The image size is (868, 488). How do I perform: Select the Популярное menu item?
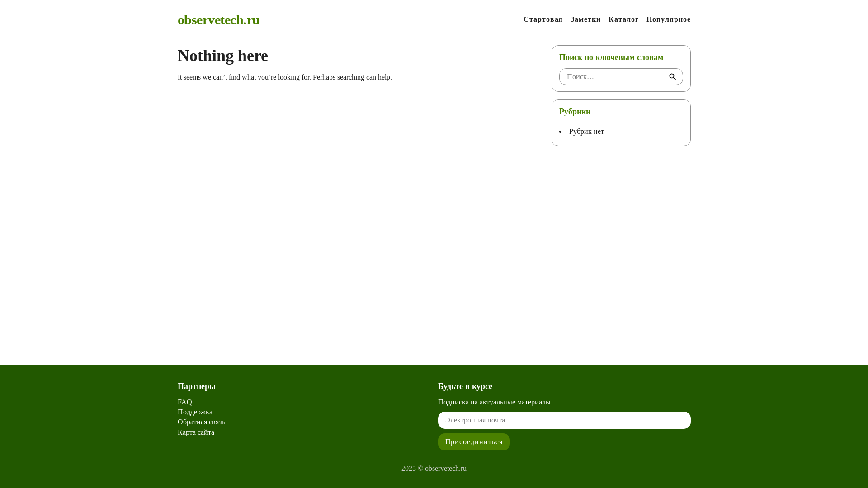668,19
